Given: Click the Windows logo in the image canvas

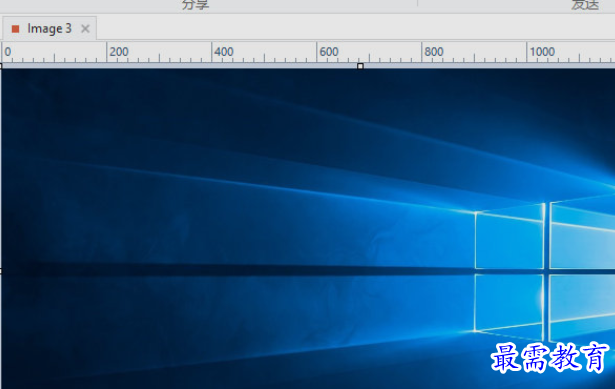Looking at the screenshot, I should (545, 271).
